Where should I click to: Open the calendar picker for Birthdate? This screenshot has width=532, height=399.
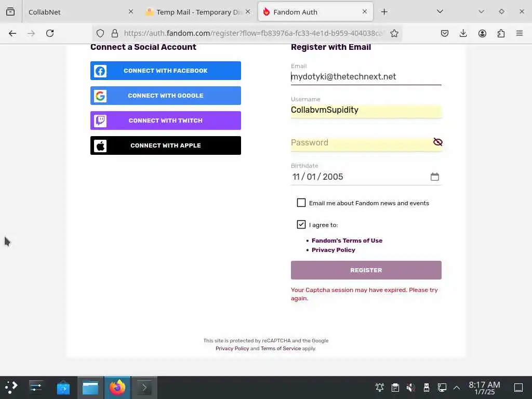point(435,177)
